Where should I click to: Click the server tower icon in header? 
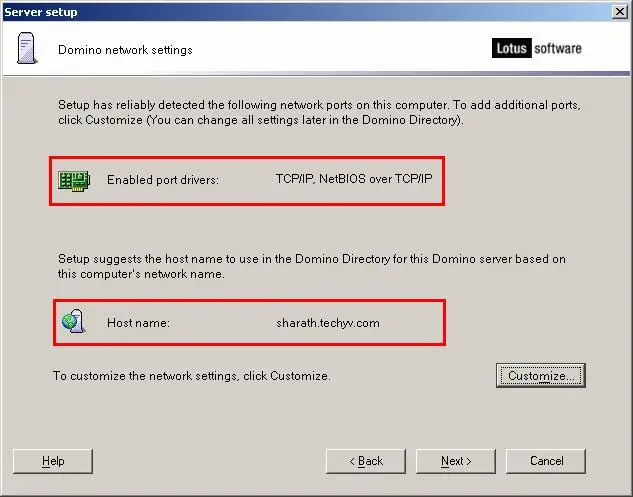27,48
